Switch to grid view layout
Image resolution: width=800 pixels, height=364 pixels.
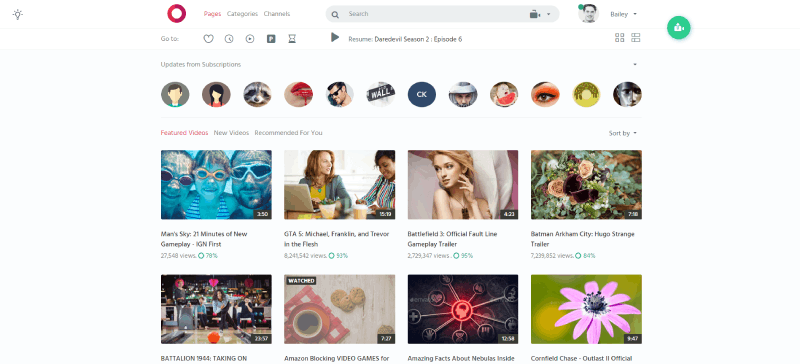point(619,38)
